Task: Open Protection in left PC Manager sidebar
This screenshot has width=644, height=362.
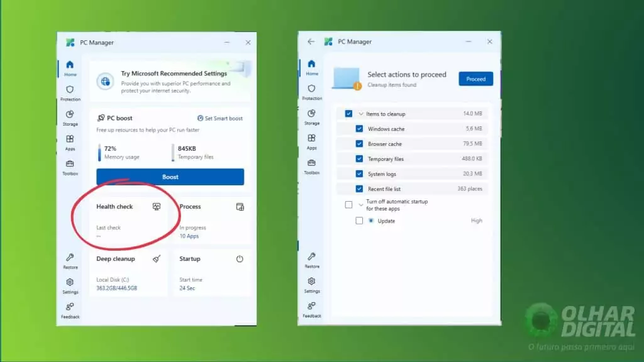Action: coord(70,93)
